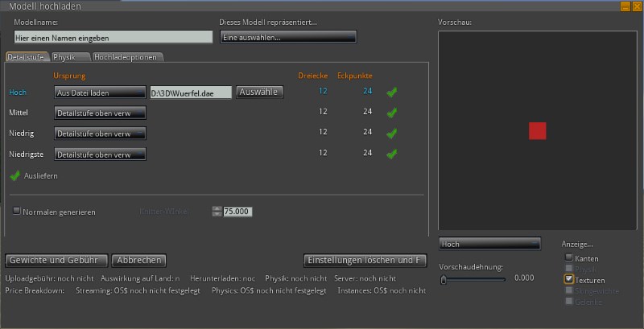
Task: Minimize the Modell hochladen window
Action: (x=625, y=6)
